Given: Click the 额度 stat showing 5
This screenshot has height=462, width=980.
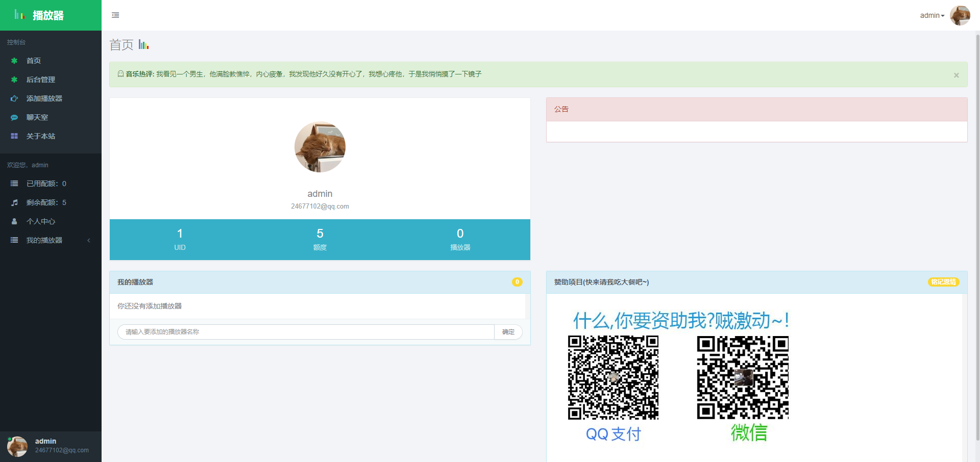Looking at the screenshot, I should [x=320, y=240].
